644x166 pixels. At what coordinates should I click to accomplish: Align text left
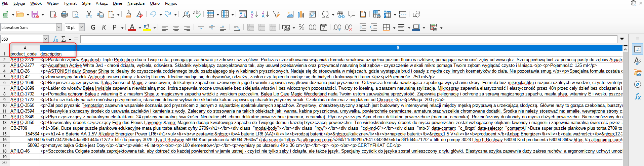coord(165,28)
